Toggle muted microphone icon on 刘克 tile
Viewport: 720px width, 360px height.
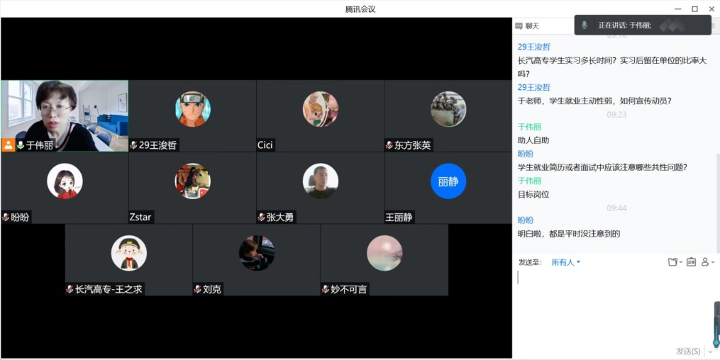(x=198, y=289)
